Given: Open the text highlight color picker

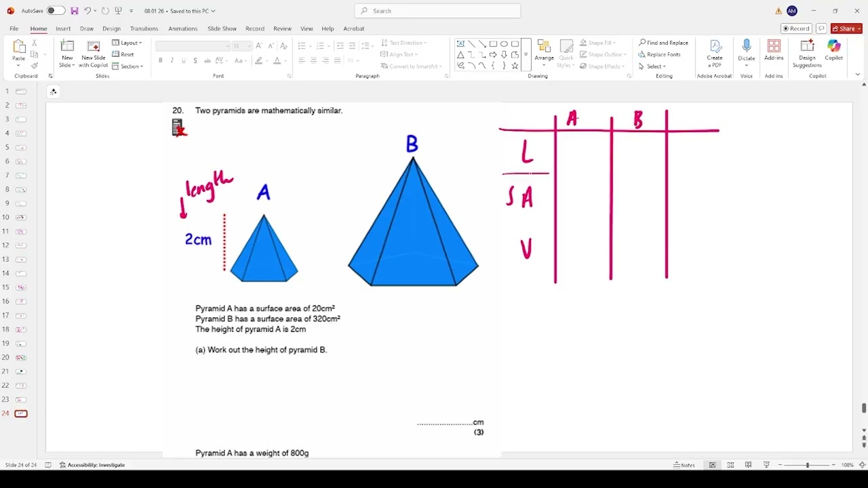Looking at the screenshot, I should click(x=260, y=60).
